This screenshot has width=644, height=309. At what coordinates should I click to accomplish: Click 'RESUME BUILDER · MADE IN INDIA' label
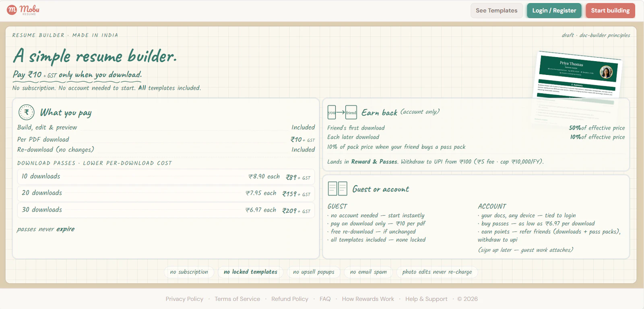pyautogui.click(x=65, y=35)
